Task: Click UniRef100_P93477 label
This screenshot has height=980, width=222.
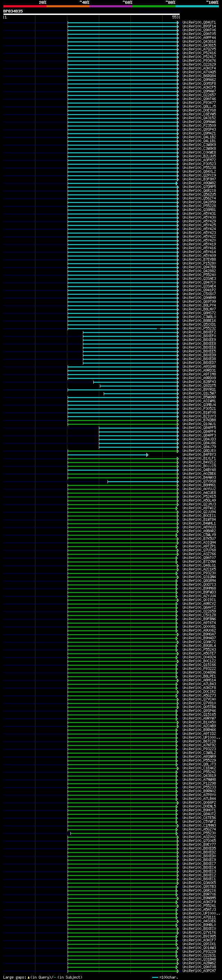Action: click(x=199, y=103)
